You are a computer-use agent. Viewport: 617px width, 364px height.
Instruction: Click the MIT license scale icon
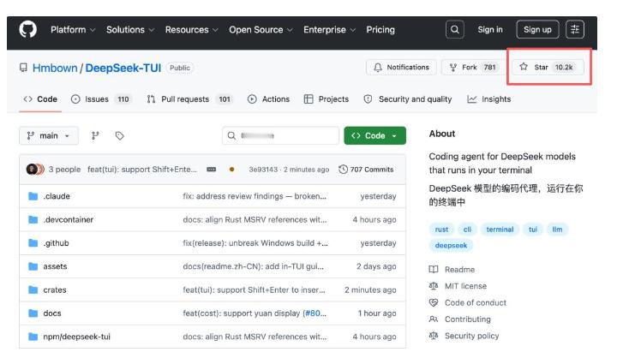[434, 286]
